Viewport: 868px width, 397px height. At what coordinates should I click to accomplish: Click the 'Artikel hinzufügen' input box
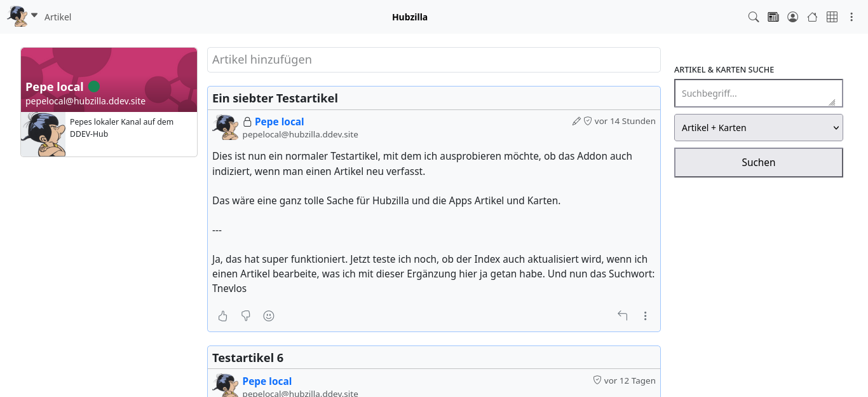(433, 60)
